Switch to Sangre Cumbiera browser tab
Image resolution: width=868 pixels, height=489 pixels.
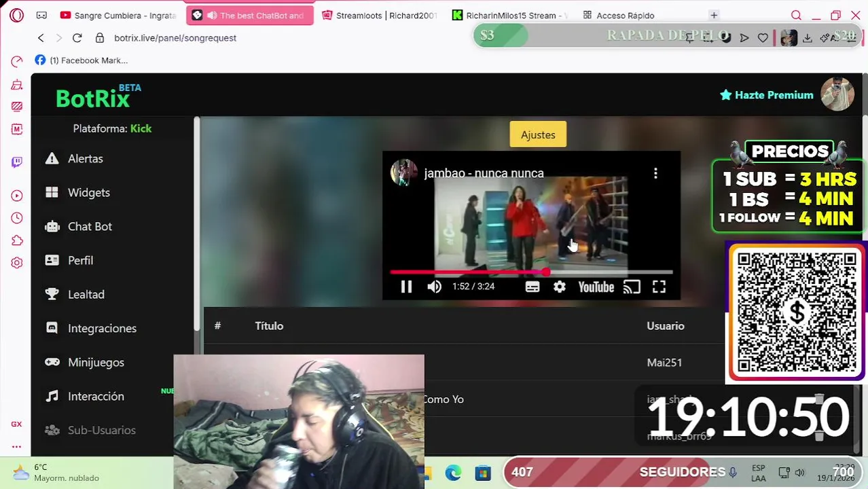tap(118, 15)
